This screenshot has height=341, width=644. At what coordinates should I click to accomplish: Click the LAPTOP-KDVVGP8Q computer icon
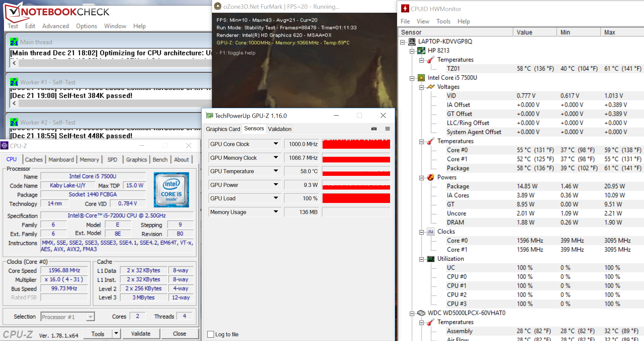click(412, 42)
